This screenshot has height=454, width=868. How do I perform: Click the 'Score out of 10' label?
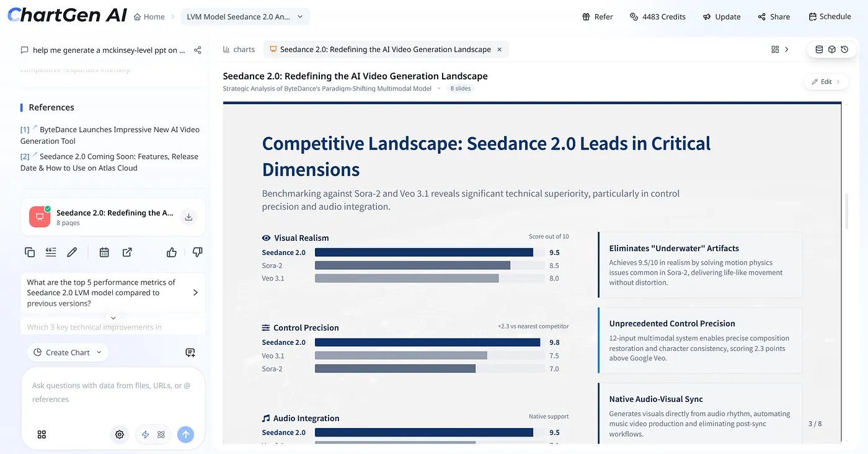549,236
